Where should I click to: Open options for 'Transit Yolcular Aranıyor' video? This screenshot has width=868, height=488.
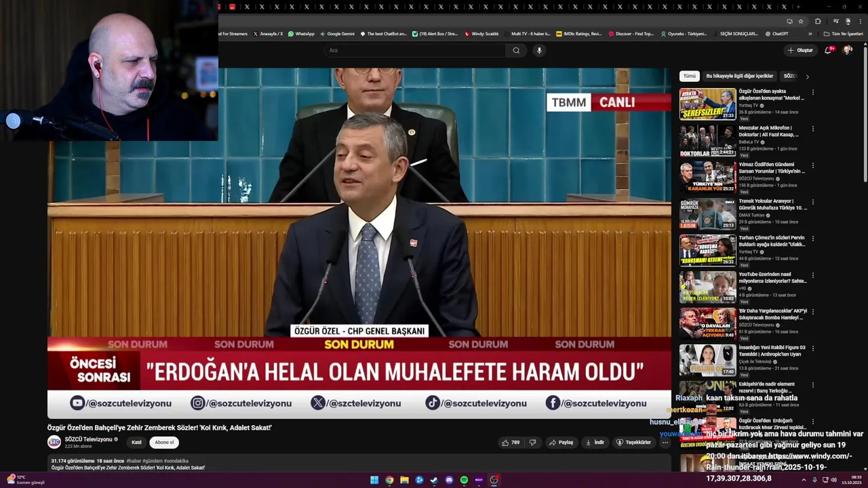[812, 202]
